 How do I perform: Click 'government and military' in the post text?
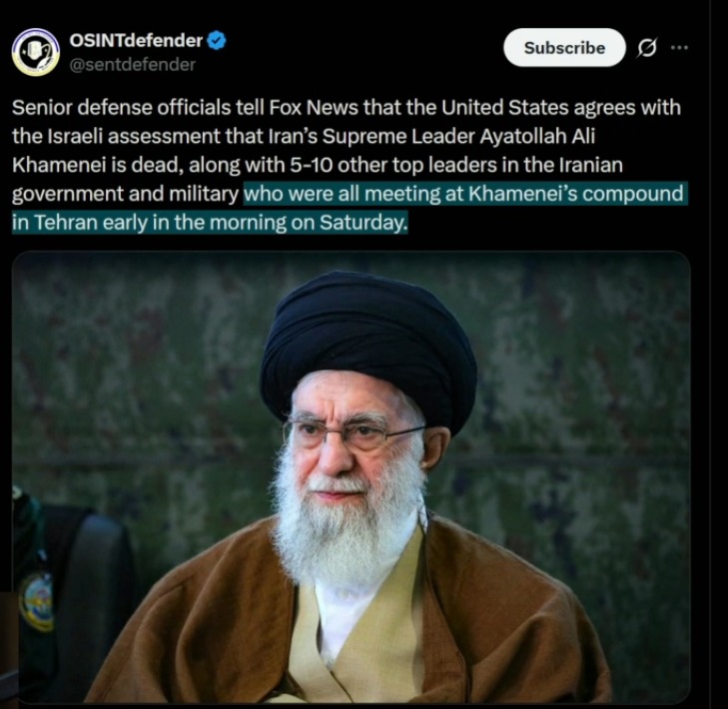pyautogui.click(x=125, y=194)
